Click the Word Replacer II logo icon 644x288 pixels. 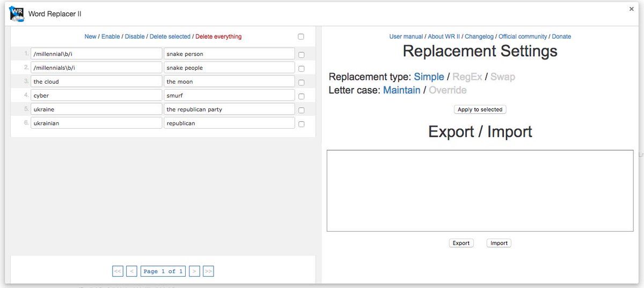coord(17,14)
